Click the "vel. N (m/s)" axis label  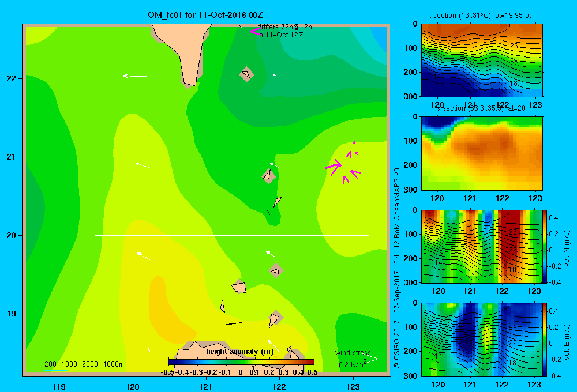click(x=567, y=248)
